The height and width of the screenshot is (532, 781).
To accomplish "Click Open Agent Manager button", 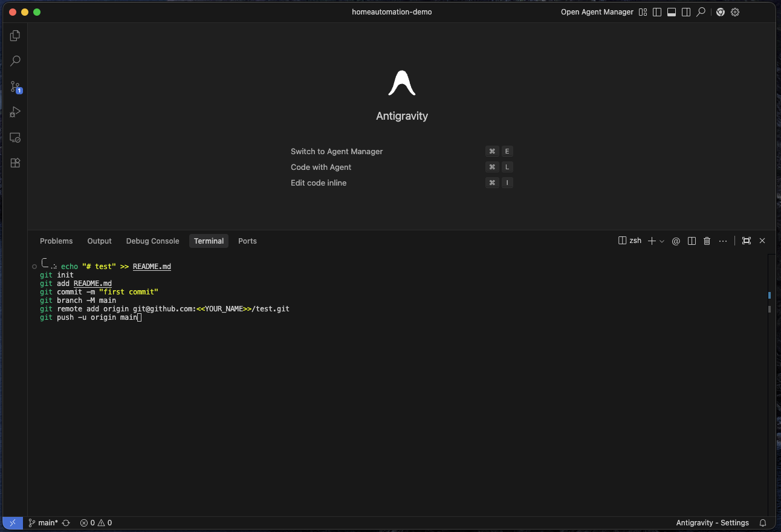I will tap(597, 12).
